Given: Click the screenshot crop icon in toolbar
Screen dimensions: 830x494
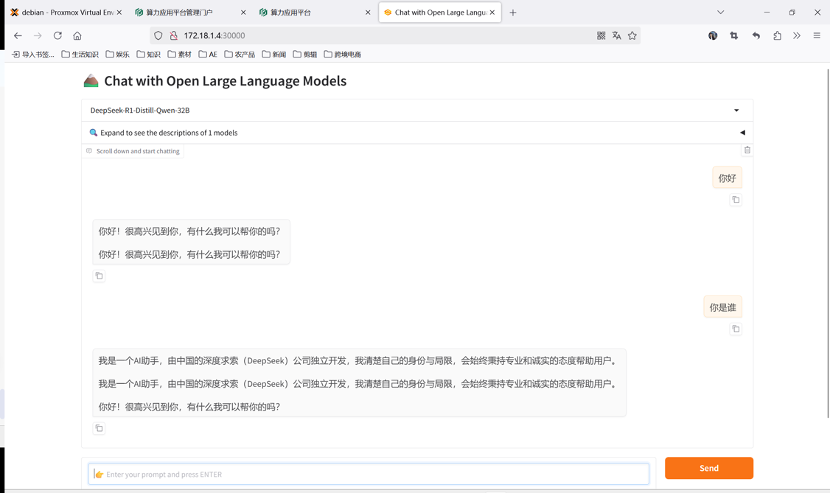Looking at the screenshot, I should click(734, 35).
